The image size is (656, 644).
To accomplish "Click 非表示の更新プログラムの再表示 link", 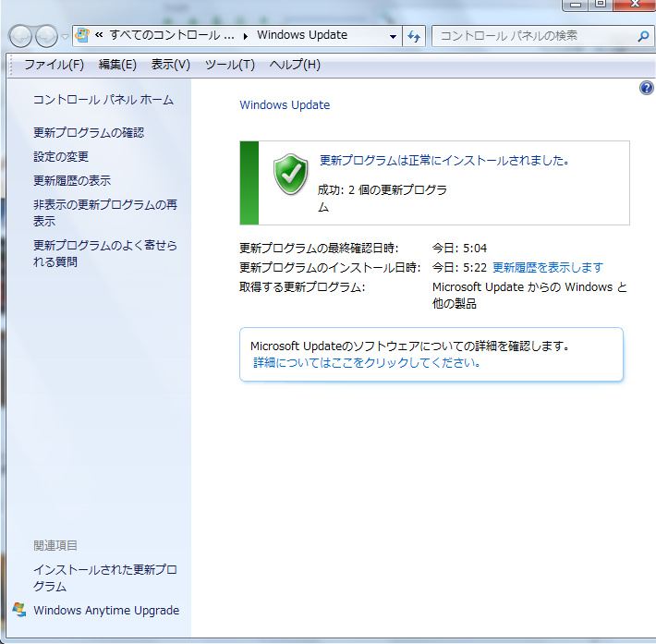I will pyautogui.click(x=105, y=213).
